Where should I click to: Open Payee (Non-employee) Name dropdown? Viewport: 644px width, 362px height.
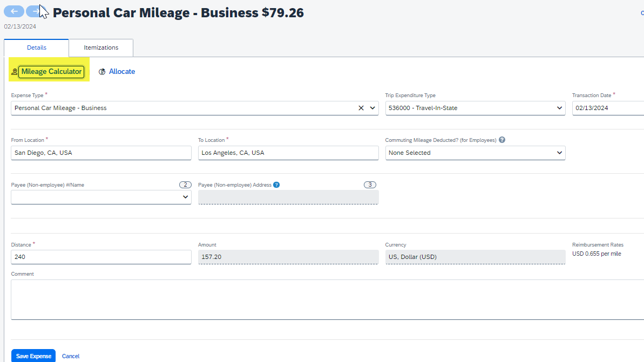185,197
